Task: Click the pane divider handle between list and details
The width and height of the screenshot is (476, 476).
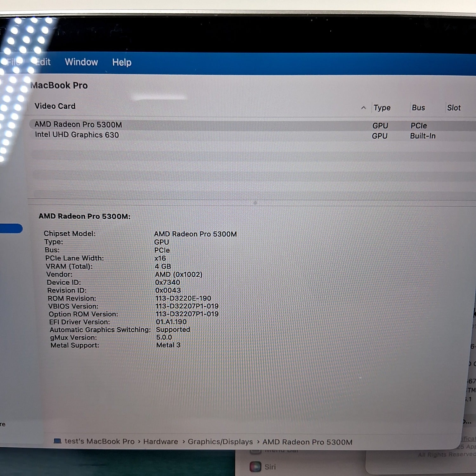Action: 255,203
